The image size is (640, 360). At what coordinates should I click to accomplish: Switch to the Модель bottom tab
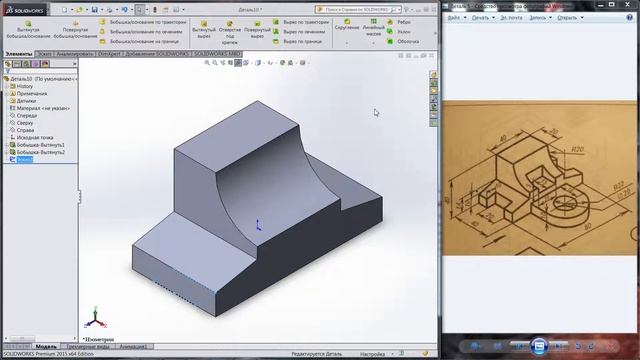tap(46, 347)
